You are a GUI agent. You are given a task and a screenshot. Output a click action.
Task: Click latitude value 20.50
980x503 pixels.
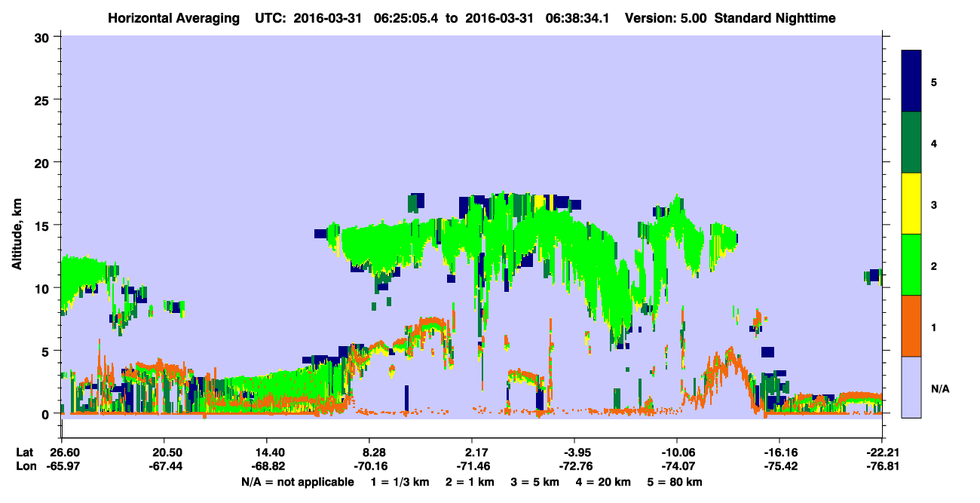click(164, 452)
